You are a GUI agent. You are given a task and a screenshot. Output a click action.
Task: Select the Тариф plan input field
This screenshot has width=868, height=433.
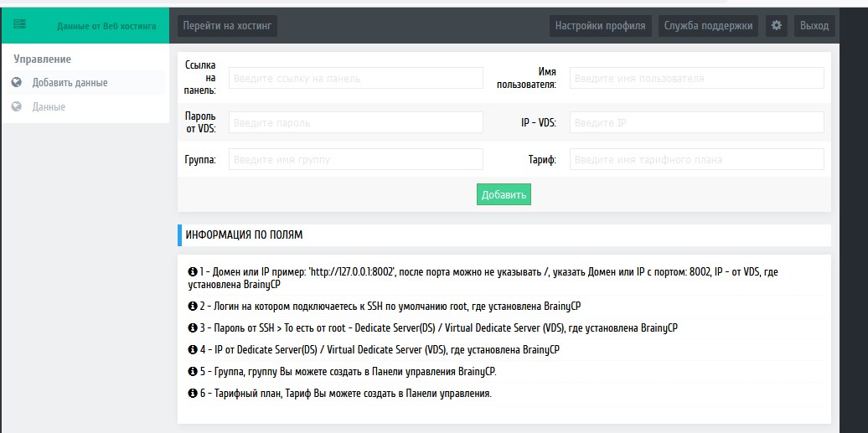(x=696, y=159)
